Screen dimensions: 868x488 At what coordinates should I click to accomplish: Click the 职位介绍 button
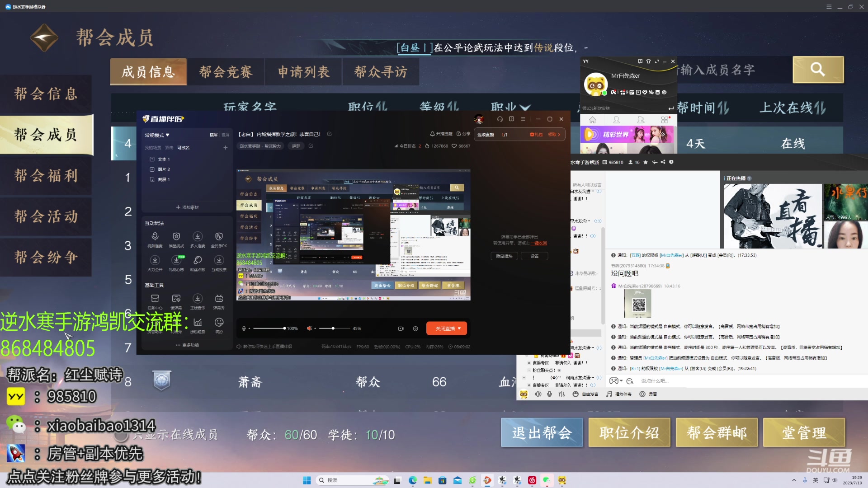tap(629, 433)
